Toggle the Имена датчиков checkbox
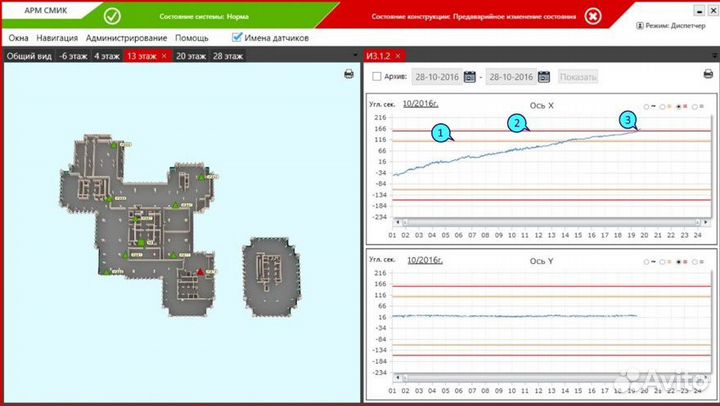Viewport: 720px width, 406px height. pos(237,37)
